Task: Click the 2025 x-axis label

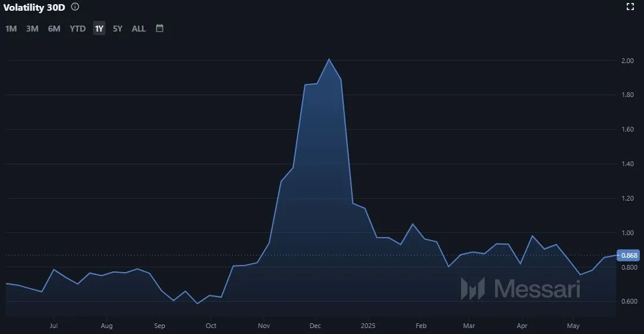Action: tap(368, 326)
